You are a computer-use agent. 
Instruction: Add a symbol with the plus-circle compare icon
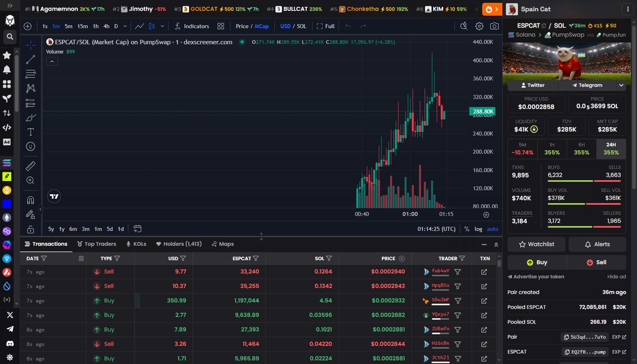28,26
